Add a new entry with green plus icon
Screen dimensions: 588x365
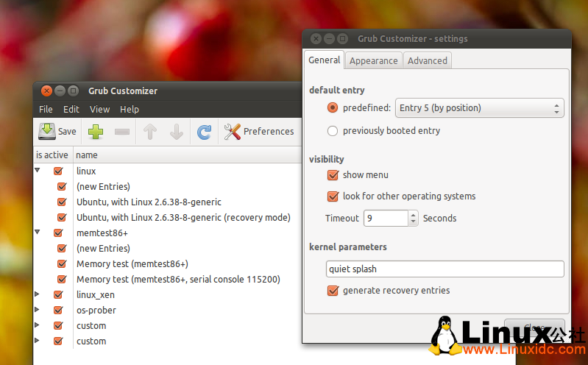point(96,132)
